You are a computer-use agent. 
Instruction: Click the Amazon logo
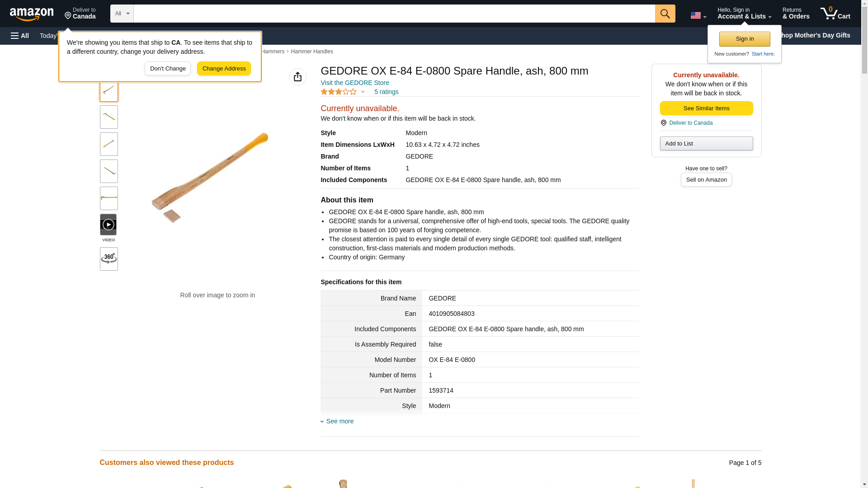[32, 14]
